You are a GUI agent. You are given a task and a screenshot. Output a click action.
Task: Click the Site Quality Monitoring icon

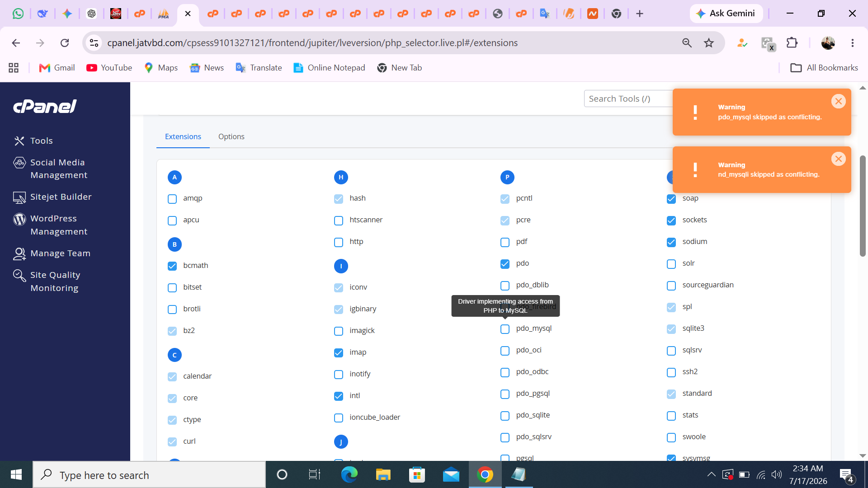[19, 275]
